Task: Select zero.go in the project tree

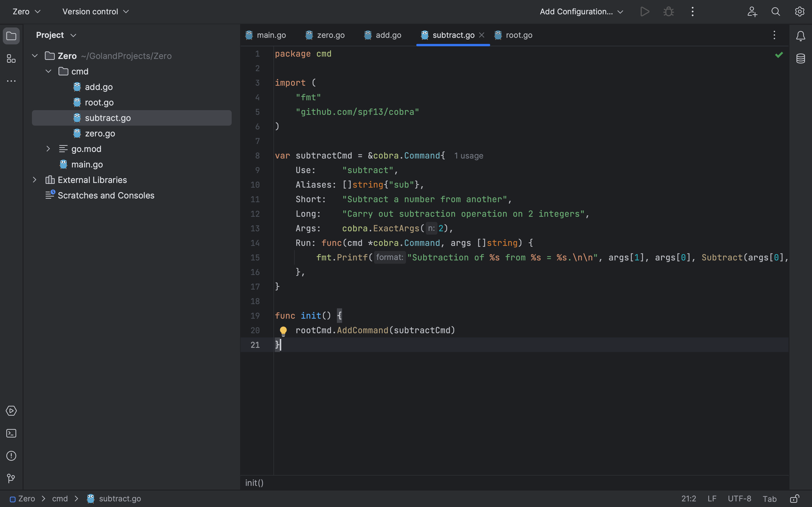Action: (x=100, y=133)
